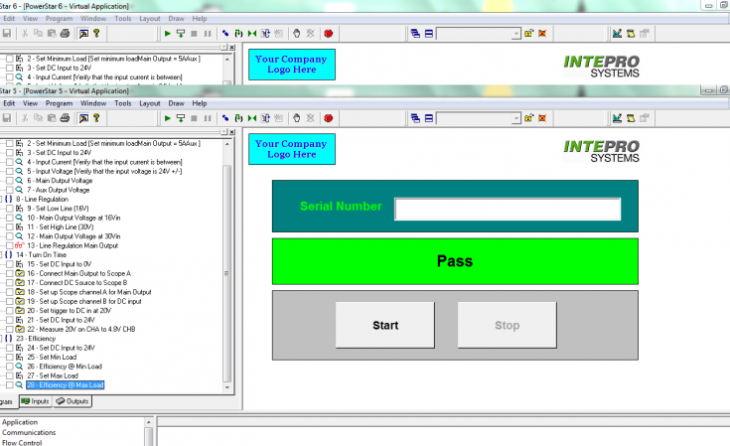Open Help menu in PowerStar 5 window
The height and width of the screenshot is (446, 730).
(199, 103)
